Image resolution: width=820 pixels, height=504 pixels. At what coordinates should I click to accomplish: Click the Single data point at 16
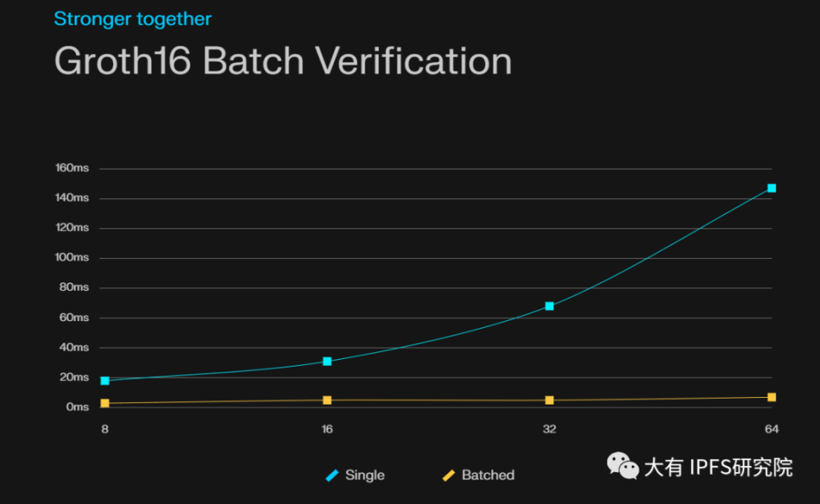(x=326, y=362)
